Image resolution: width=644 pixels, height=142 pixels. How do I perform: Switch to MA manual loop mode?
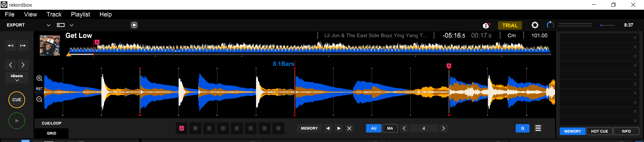coord(390,128)
